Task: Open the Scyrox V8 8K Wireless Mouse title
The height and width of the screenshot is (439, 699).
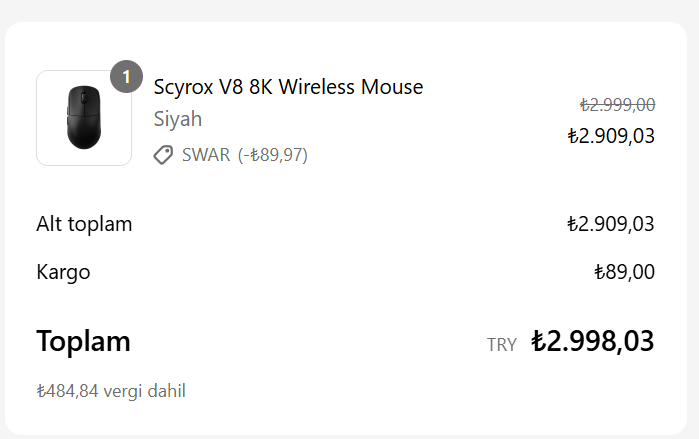Action: pyautogui.click(x=288, y=87)
